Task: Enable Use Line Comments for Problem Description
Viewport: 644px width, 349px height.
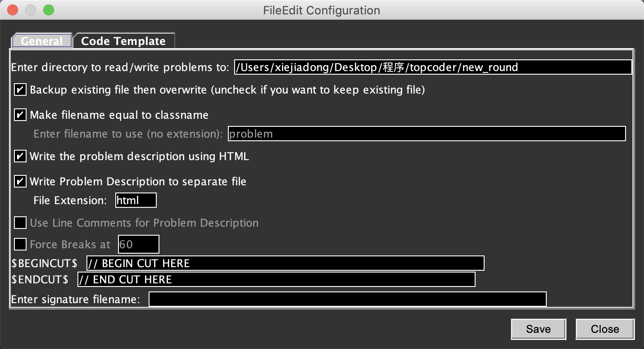Action: [x=20, y=223]
